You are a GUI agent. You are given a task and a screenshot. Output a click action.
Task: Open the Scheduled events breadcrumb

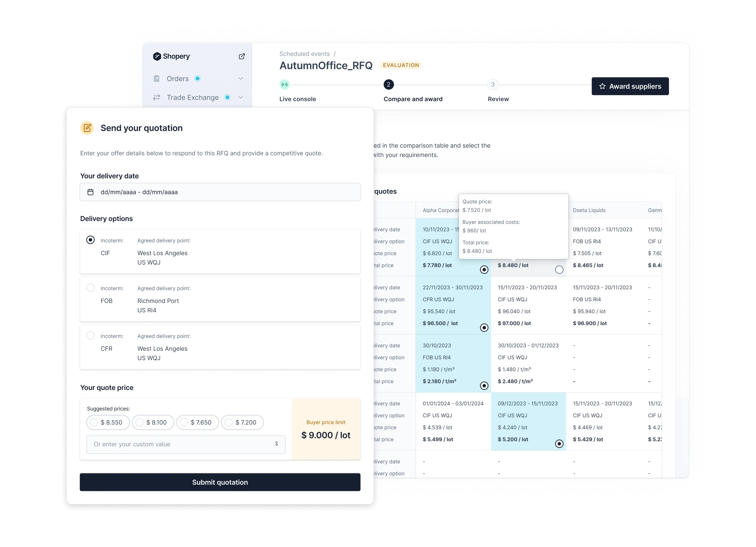(304, 53)
